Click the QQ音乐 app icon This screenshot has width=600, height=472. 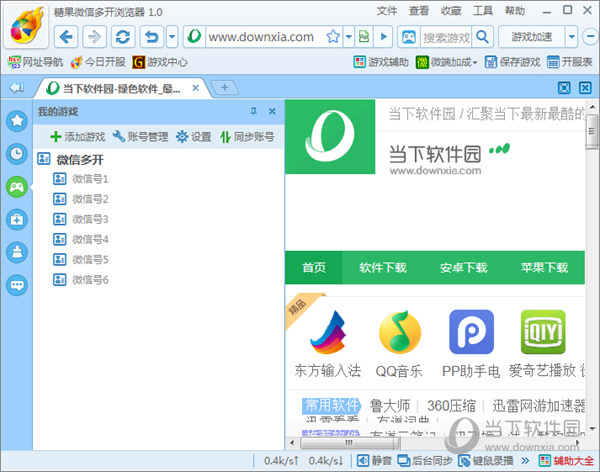click(x=399, y=332)
